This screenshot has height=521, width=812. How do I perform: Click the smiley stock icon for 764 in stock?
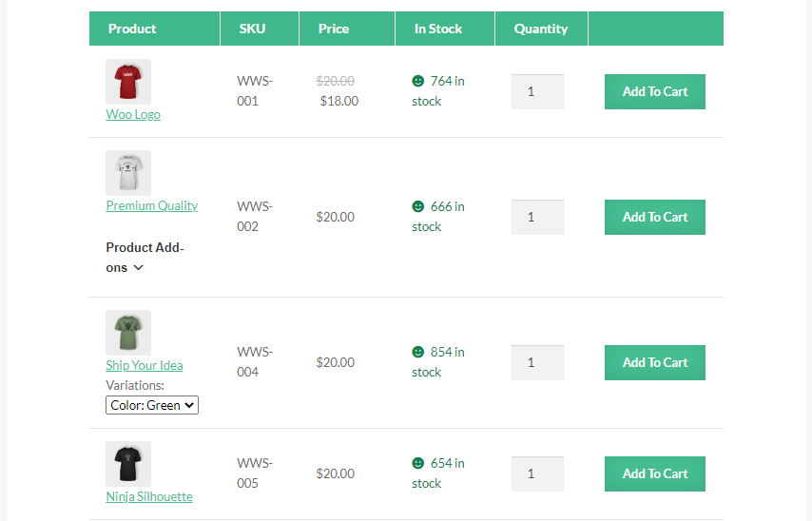click(x=417, y=81)
